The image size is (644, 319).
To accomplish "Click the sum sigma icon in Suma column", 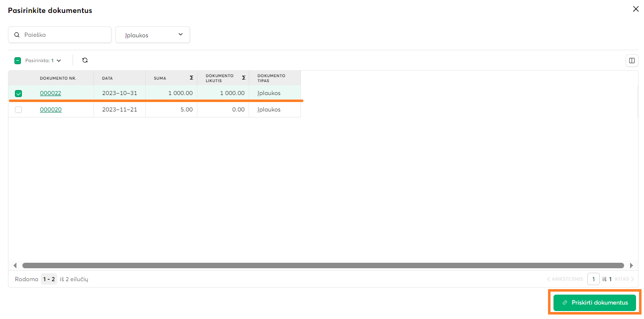I will (x=191, y=78).
